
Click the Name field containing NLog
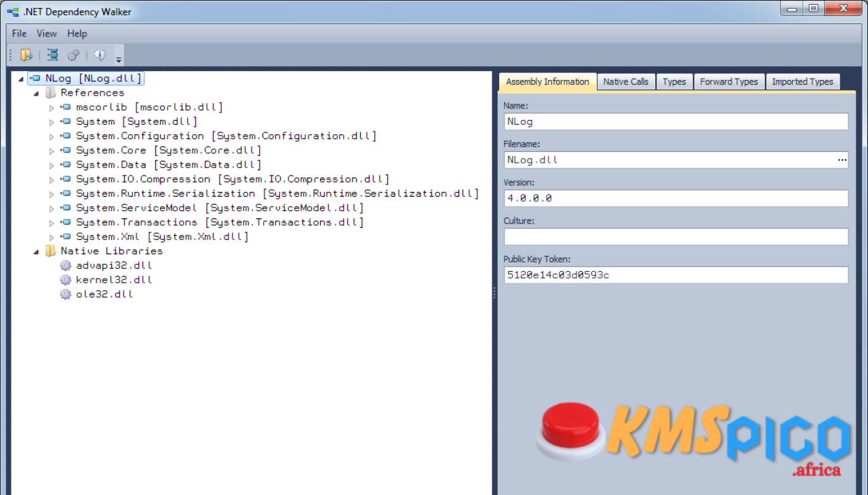point(676,122)
